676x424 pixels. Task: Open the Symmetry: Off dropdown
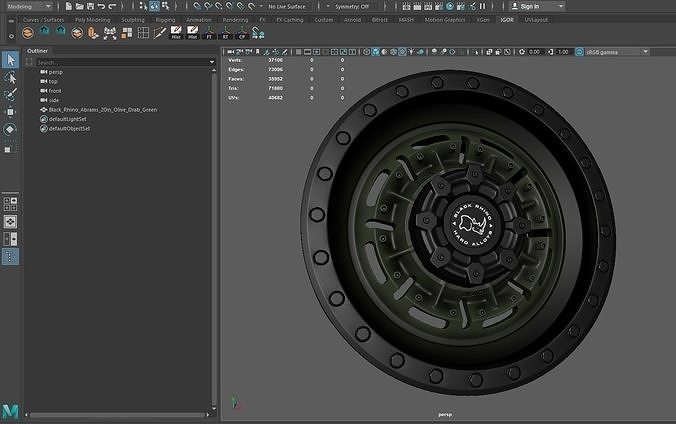tap(353, 6)
